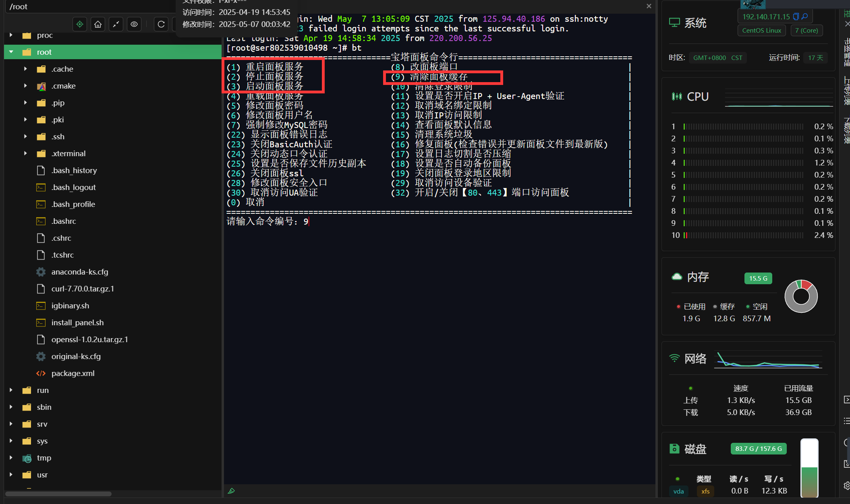Collapse the root folder in the tree
Image resolution: width=850 pixels, height=504 pixels.
11,52
